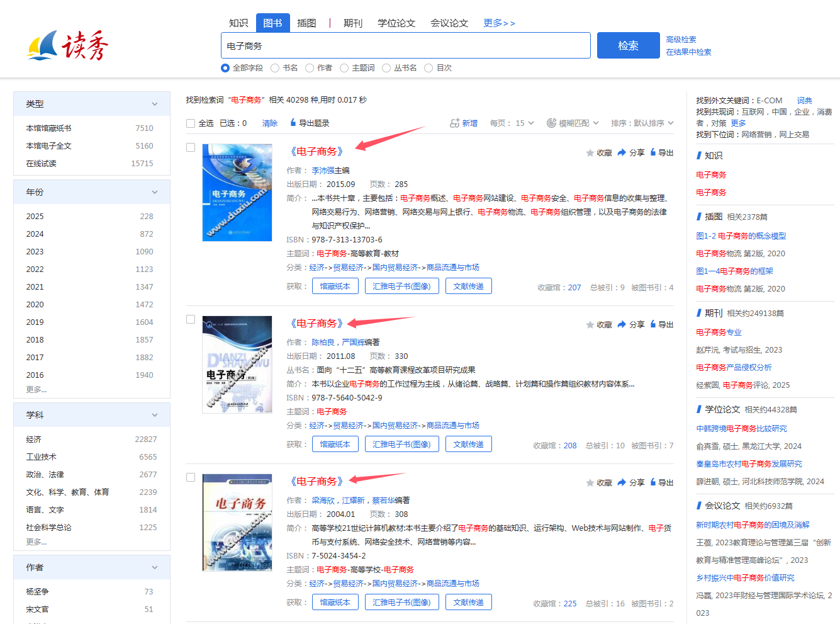Click the 电子商务 search input field
840x624 pixels.
pyautogui.click(x=406, y=45)
